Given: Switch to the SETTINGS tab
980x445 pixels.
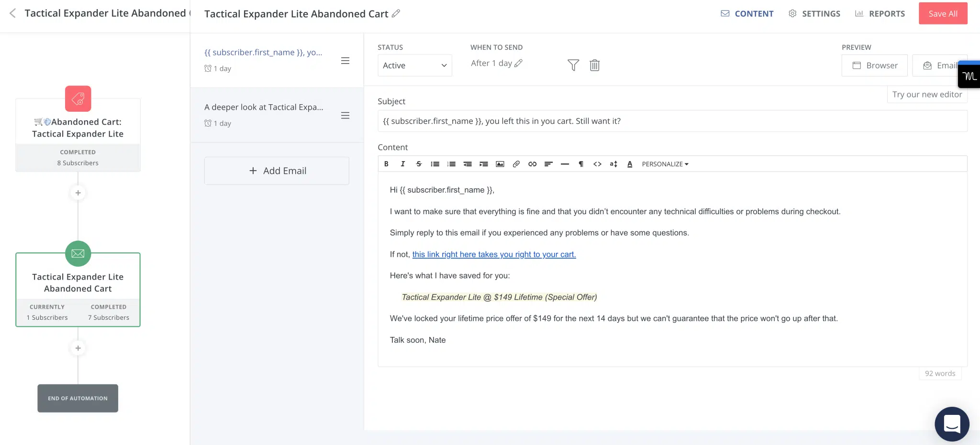Looking at the screenshot, I should pyautogui.click(x=814, y=13).
